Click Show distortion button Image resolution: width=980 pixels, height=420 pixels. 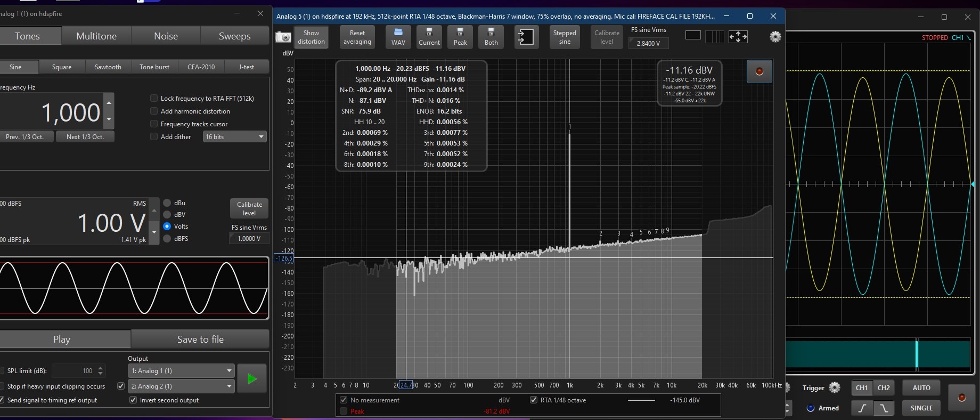(312, 37)
